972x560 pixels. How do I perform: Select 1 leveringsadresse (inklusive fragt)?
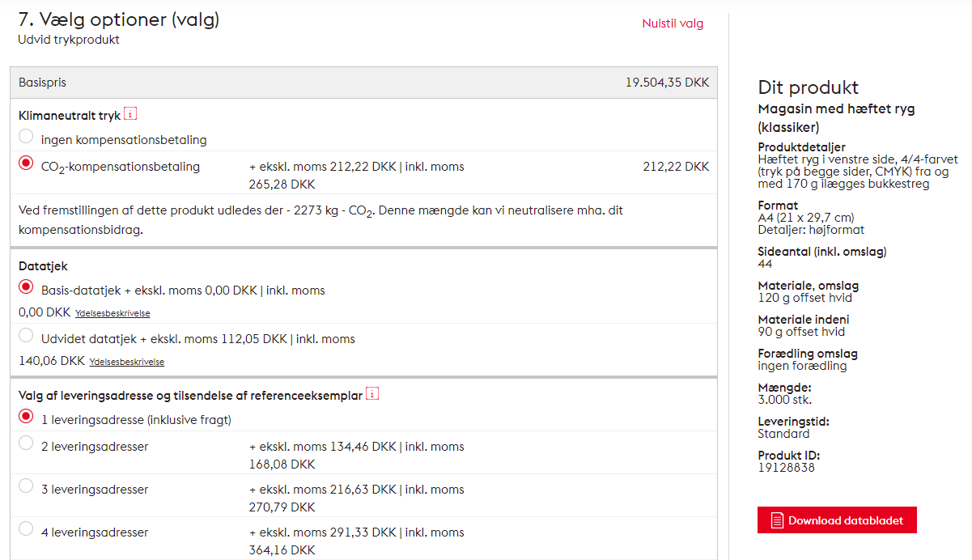(x=27, y=417)
